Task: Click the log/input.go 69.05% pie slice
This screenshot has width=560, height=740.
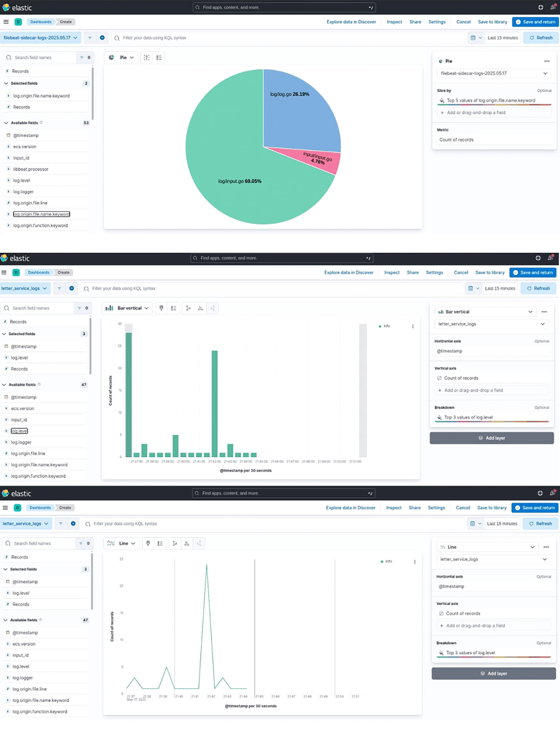Action: (240, 181)
